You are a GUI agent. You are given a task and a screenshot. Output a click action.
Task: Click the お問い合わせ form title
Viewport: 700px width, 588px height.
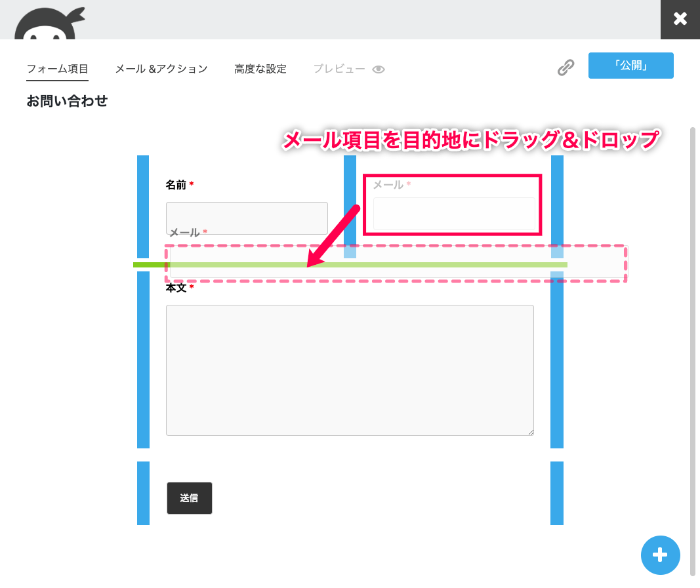[67, 101]
